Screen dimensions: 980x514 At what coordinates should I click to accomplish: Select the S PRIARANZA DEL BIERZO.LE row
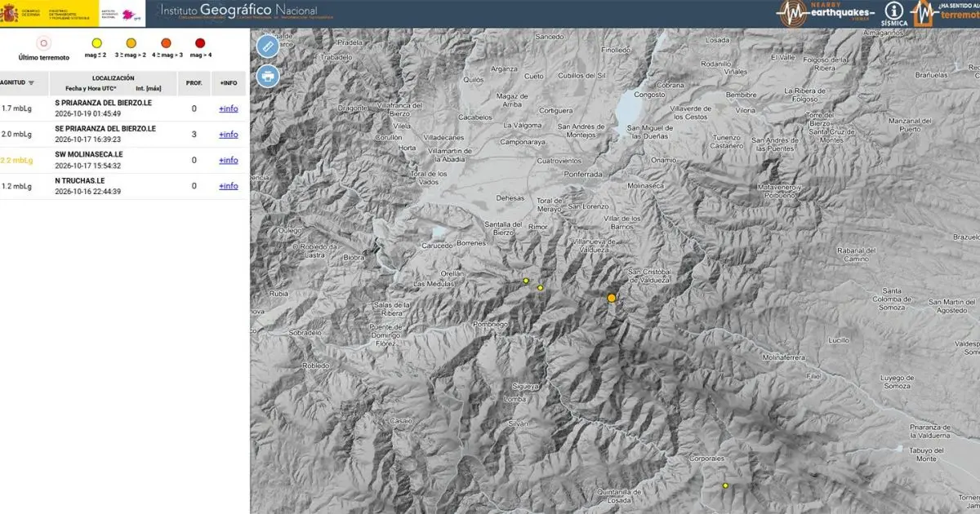point(122,109)
